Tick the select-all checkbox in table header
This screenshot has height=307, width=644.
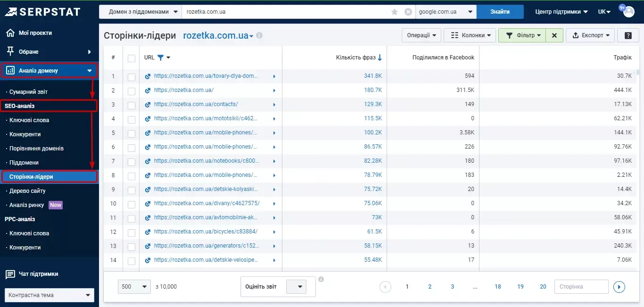point(132,58)
